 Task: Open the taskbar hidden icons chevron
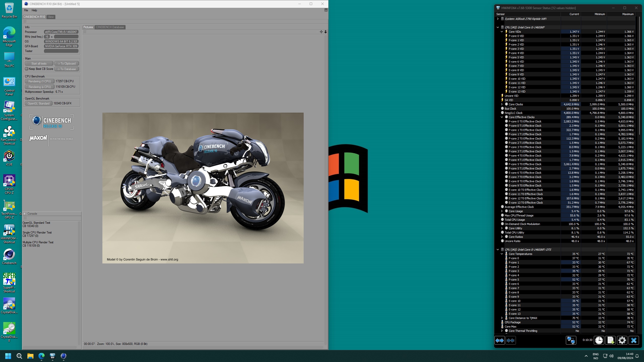pyautogui.click(x=586, y=356)
